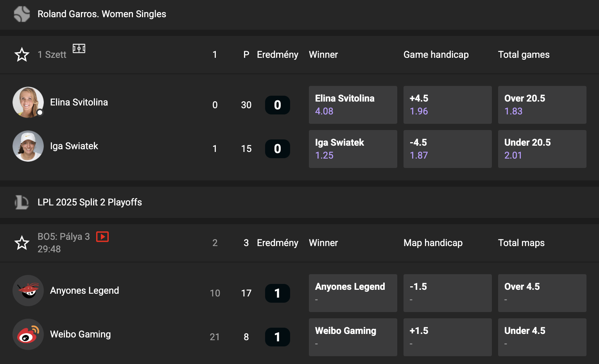This screenshot has height=364, width=599.
Task: Click Iga Swiatek's player photo
Action: [28, 146]
